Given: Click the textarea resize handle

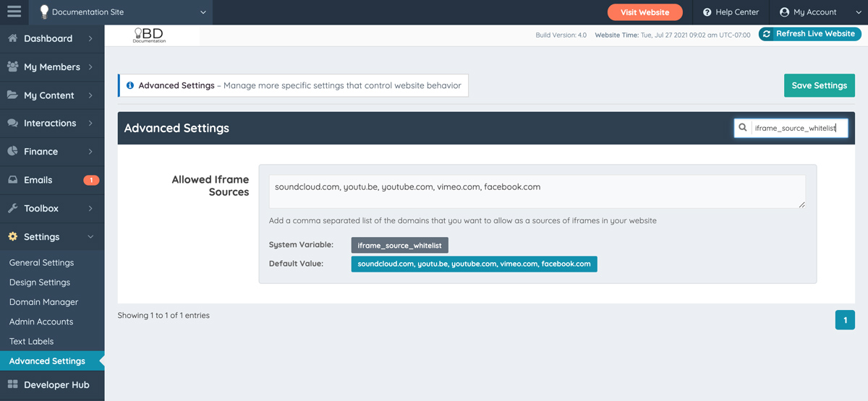Looking at the screenshot, I should coord(801,204).
